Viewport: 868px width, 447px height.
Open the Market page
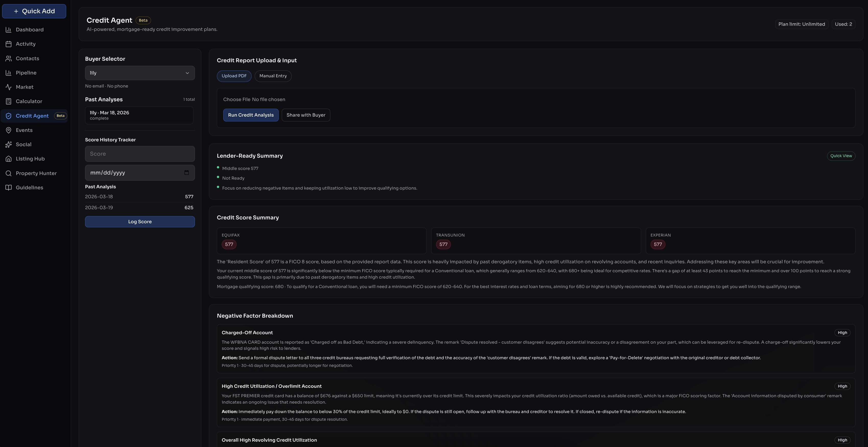[x=24, y=87]
